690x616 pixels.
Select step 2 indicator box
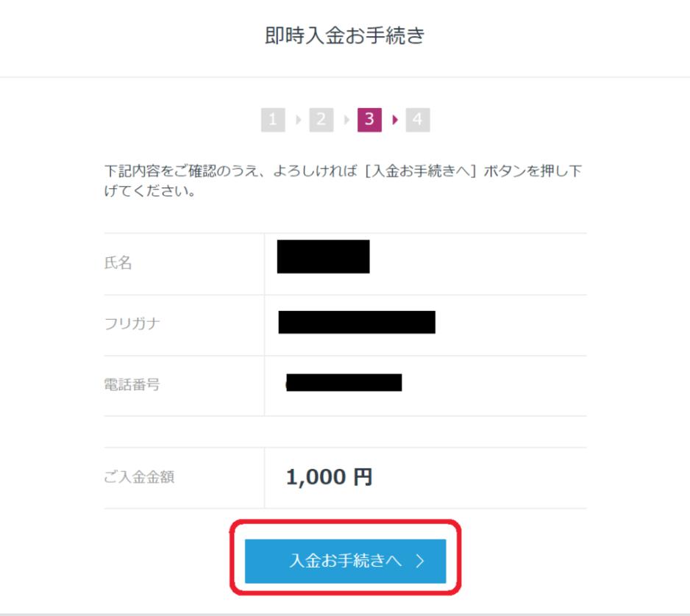point(321,120)
